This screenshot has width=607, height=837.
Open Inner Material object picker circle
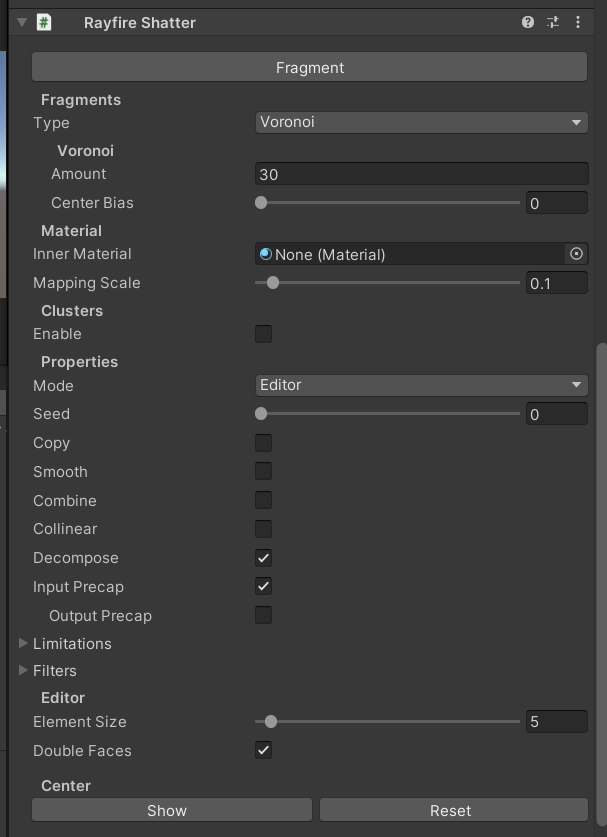point(576,254)
